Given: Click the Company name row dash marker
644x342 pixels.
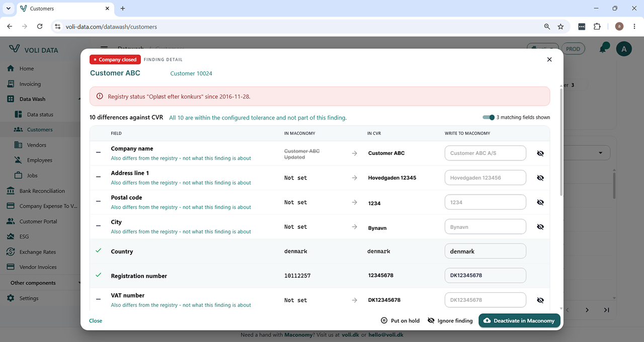Looking at the screenshot, I should click(x=99, y=152).
